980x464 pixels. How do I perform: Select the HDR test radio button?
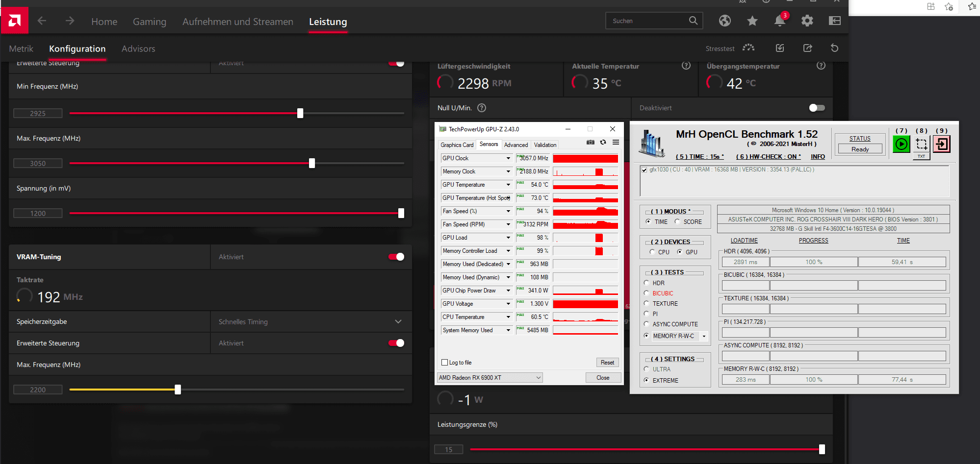click(646, 283)
